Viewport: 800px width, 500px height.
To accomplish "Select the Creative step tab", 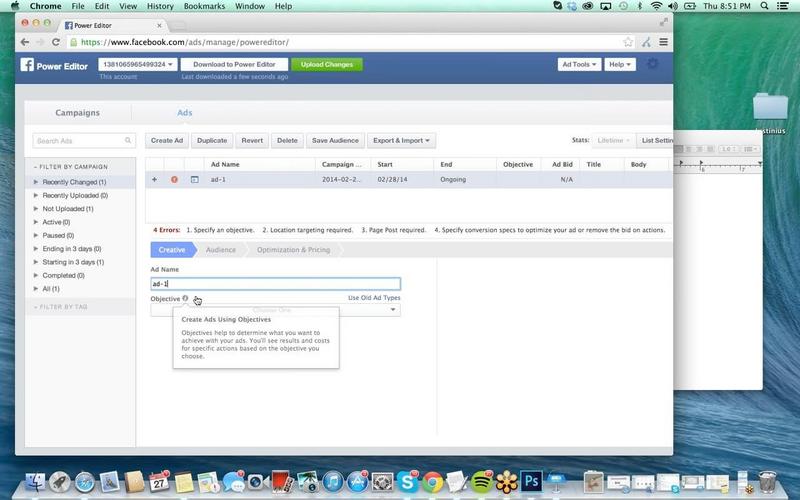I will pos(171,249).
